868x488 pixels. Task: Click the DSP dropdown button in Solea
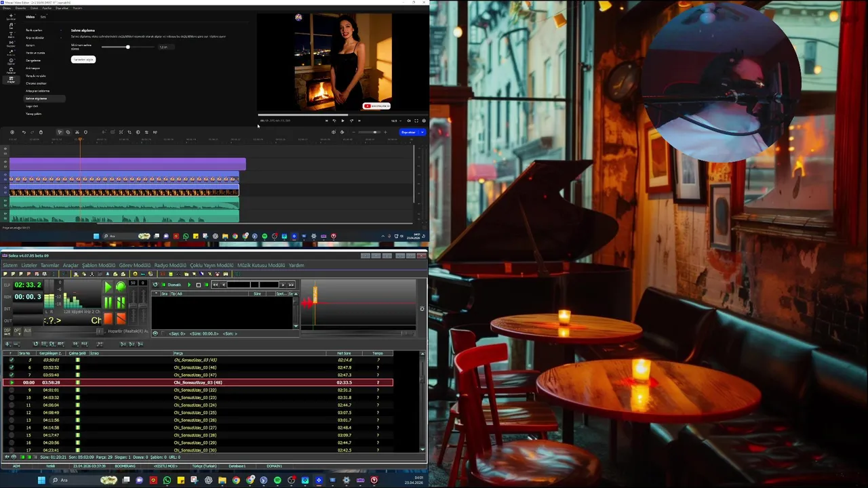pos(7,331)
